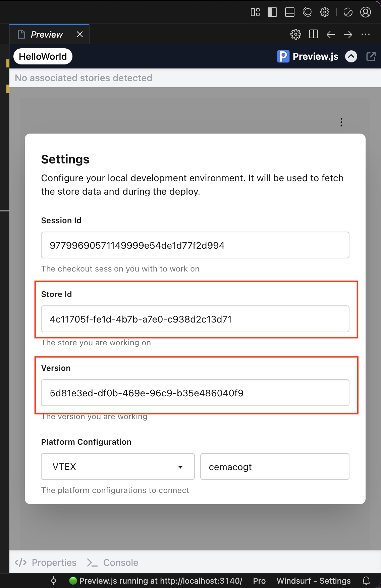Edit the cemacogt account field
Image resolution: width=381 pixels, height=588 pixels.
[275, 467]
